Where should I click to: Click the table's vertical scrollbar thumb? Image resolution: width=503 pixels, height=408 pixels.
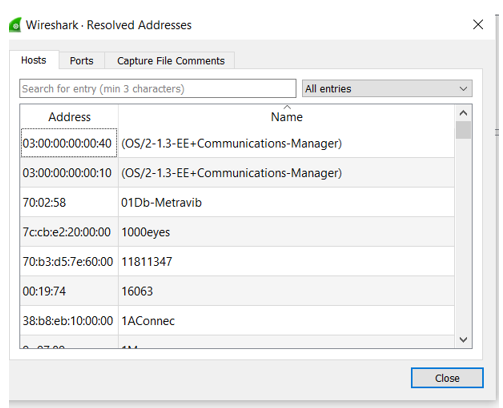[463, 130]
